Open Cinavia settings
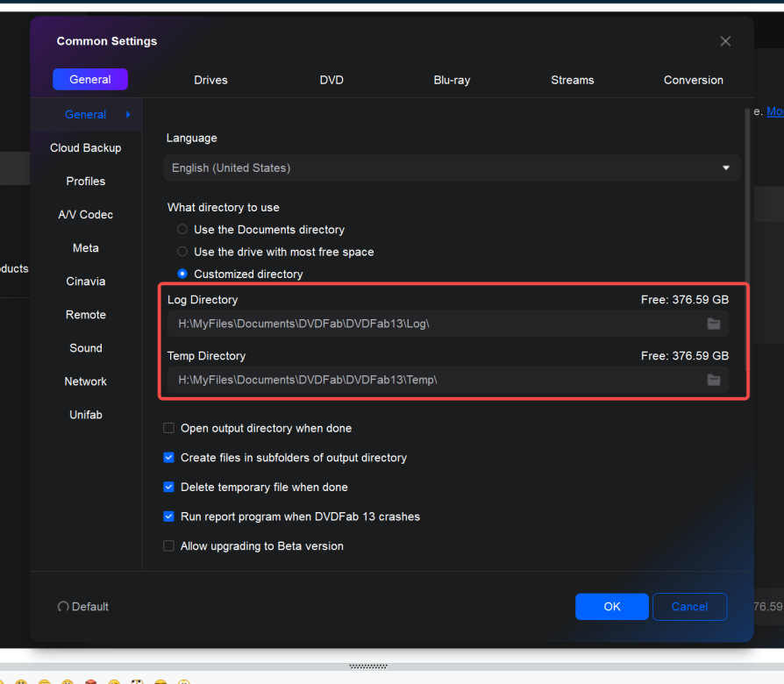This screenshot has height=684, width=784. coord(85,281)
